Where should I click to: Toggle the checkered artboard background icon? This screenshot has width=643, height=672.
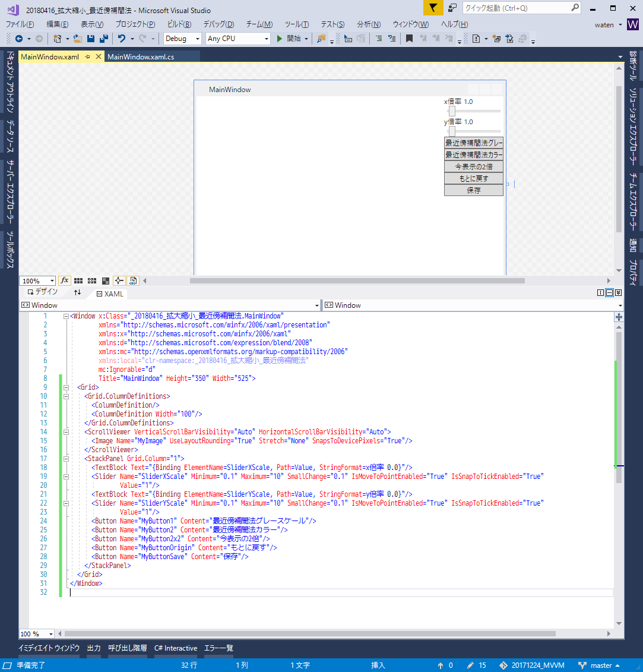coord(105,280)
